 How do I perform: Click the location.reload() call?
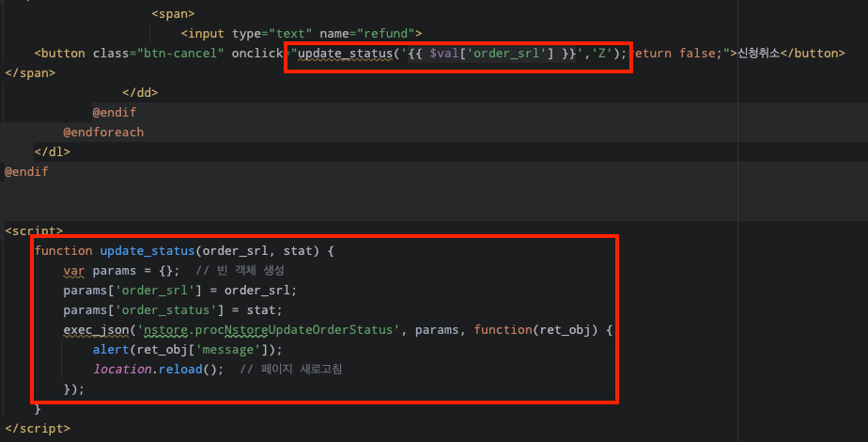[x=159, y=370]
